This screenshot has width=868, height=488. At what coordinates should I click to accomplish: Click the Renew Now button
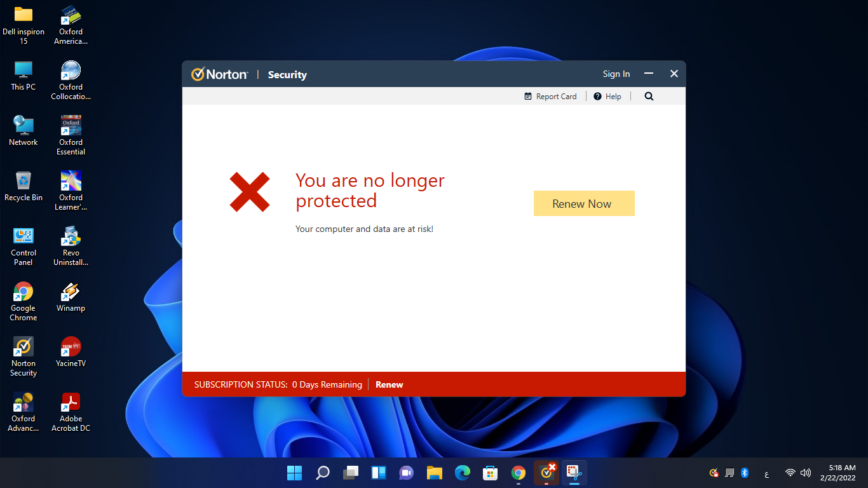coord(584,203)
